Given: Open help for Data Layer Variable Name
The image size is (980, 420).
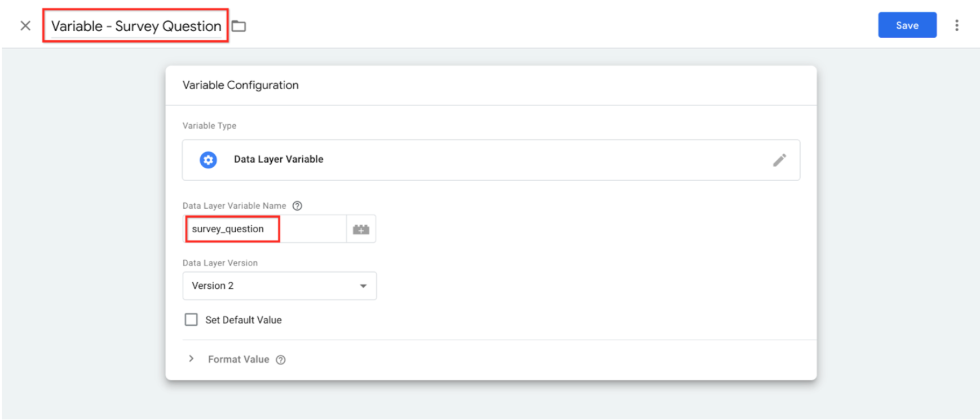Looking at the screenshot, I should [x=297, y=206].
